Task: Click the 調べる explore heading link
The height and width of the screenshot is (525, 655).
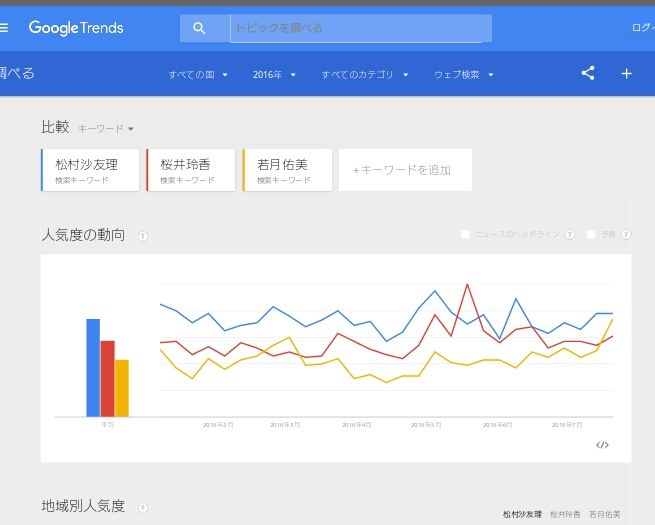Action: pos(17,74)
